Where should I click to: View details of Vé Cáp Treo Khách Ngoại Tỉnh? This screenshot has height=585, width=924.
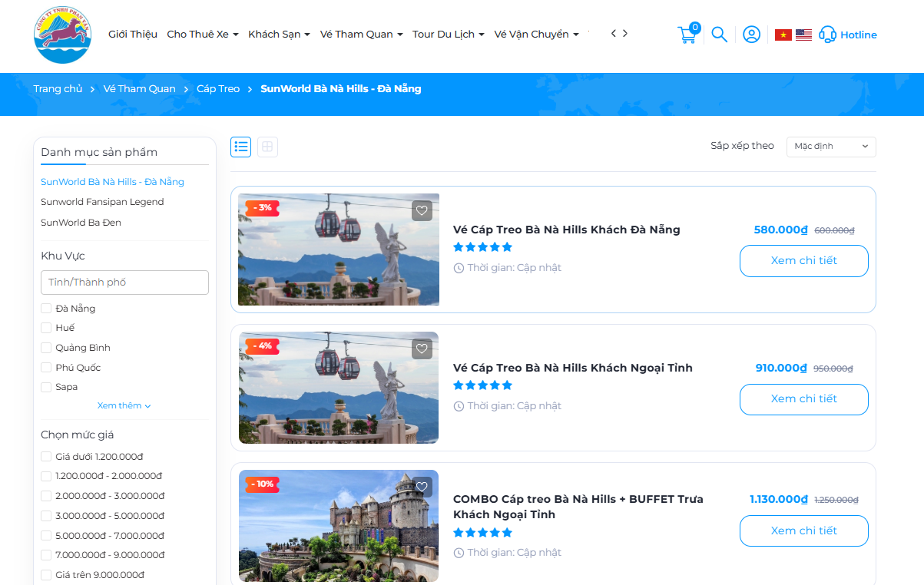(804, 399)
